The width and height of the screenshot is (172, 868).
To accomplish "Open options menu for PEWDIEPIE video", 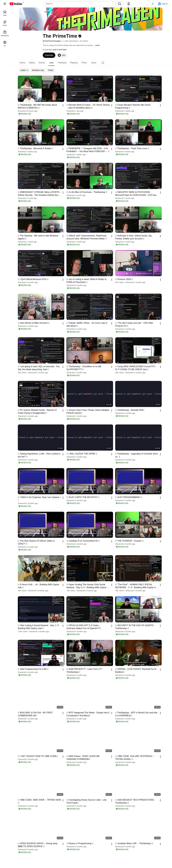I will tap(111, 149).
